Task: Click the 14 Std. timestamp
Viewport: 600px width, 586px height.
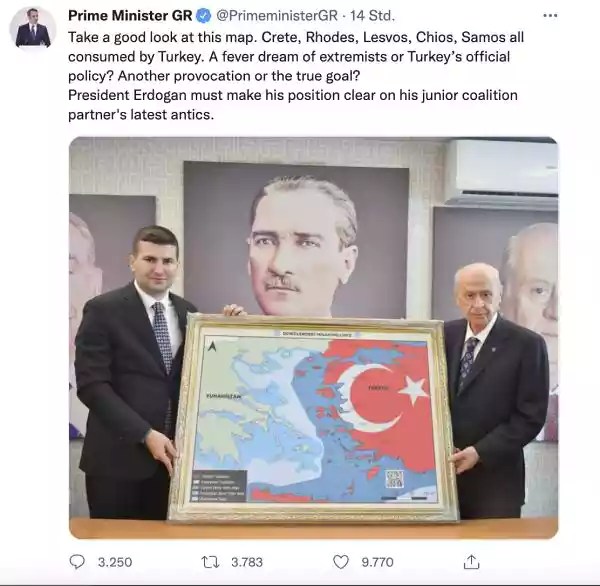Action: click(372, 16)
